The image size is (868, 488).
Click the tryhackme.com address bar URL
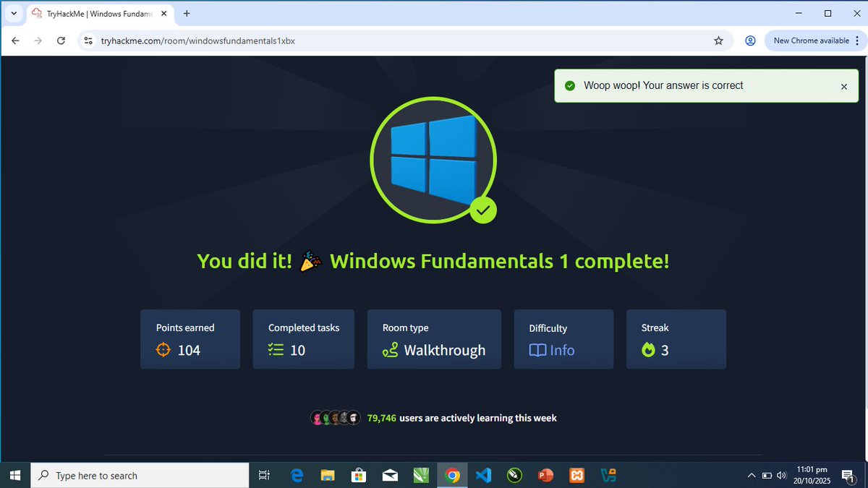[197, 40]
